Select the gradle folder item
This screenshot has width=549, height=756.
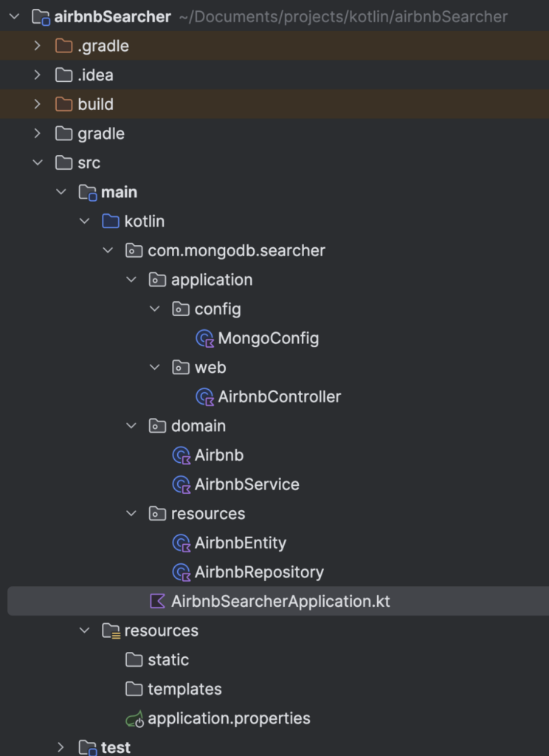[x=100, y=134]
